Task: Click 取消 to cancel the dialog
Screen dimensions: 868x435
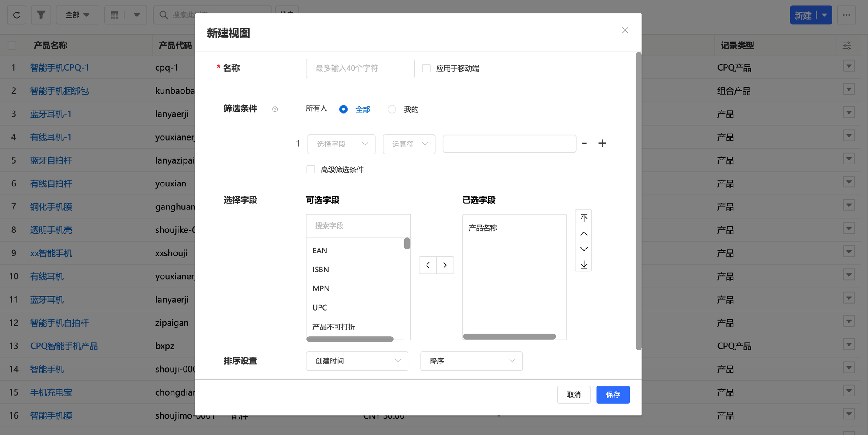Action: (x=573, y=395)
